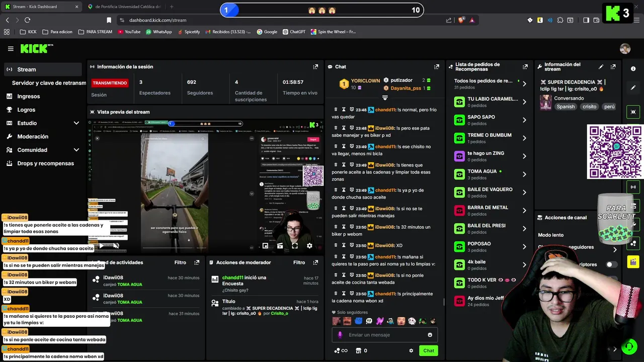Open the user avatar menu
Viewport: 644px width, 362px height.
[x=625, y=49]
